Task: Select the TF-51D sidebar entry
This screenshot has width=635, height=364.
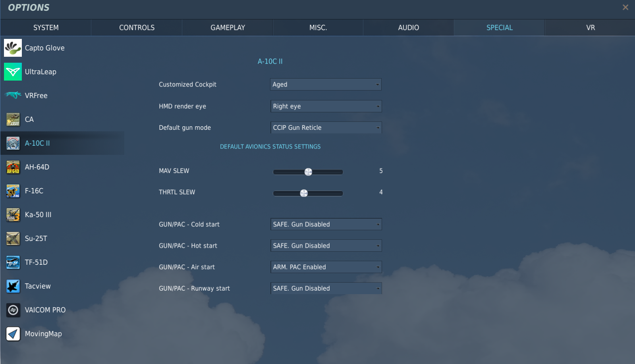Action: point(62,262)
